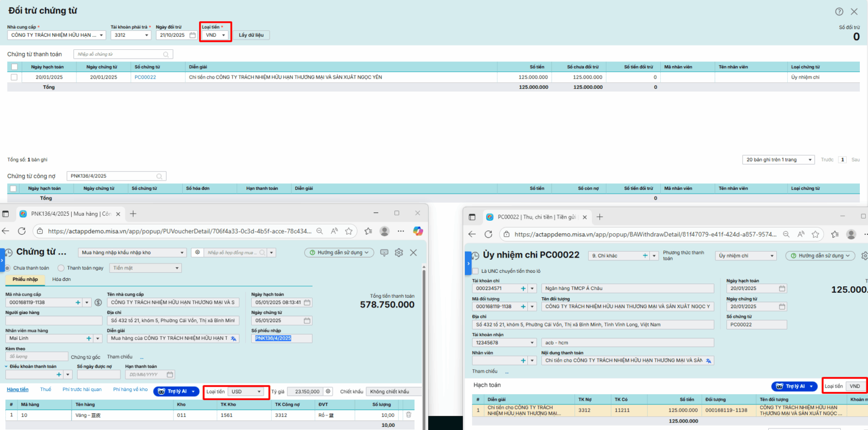Click the Số phiếu nhập field with PNK136/4/2025
Image resolution: width=868 pixels, height=430 pixels.
[282, 338]
